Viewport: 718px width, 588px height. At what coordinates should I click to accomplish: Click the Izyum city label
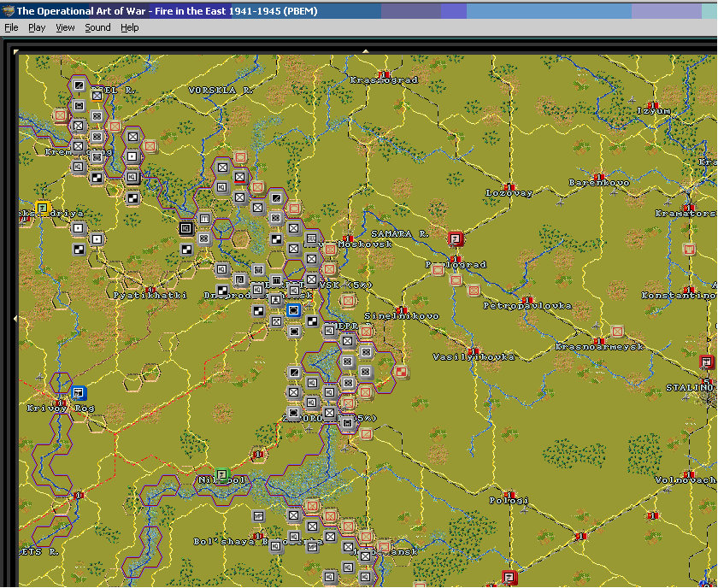pos(654,111)
